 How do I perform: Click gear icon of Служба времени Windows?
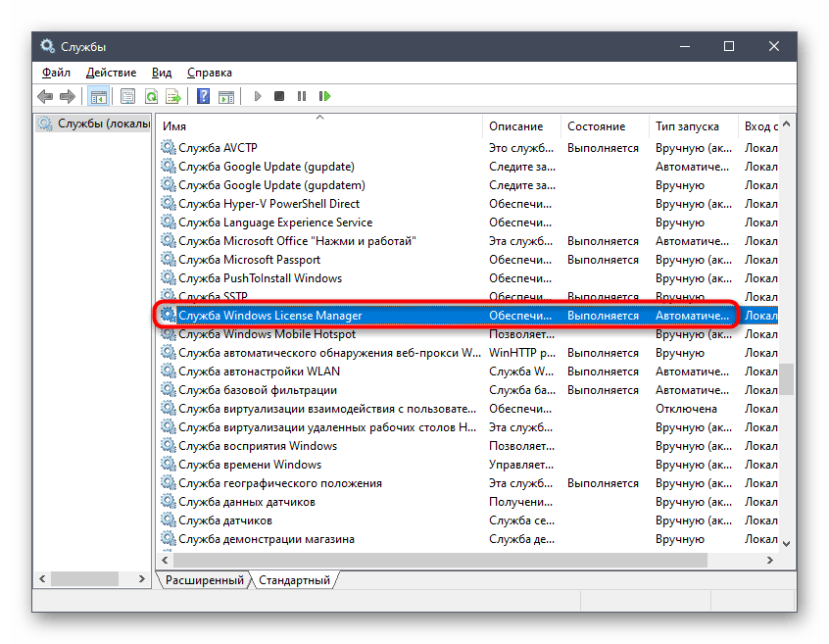[x=169, y=464]
